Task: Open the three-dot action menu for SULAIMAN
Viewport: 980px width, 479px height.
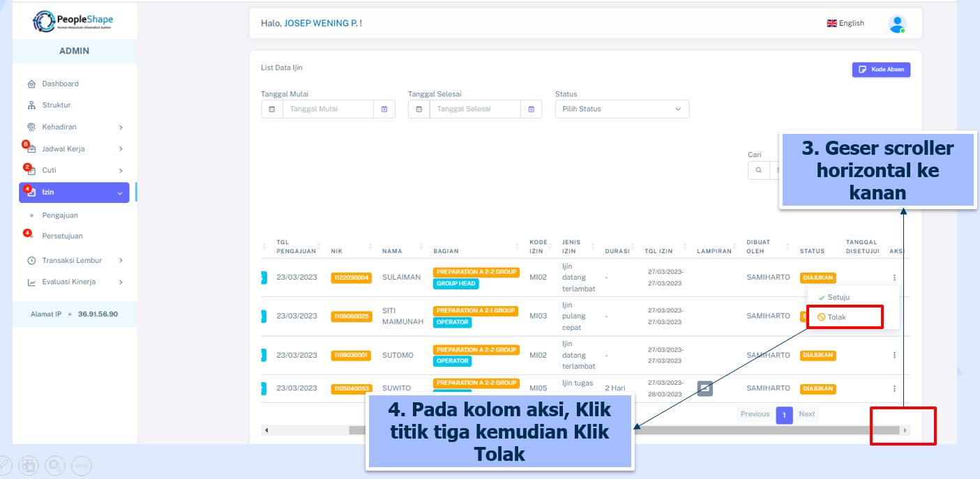Action: click(894, 277)
